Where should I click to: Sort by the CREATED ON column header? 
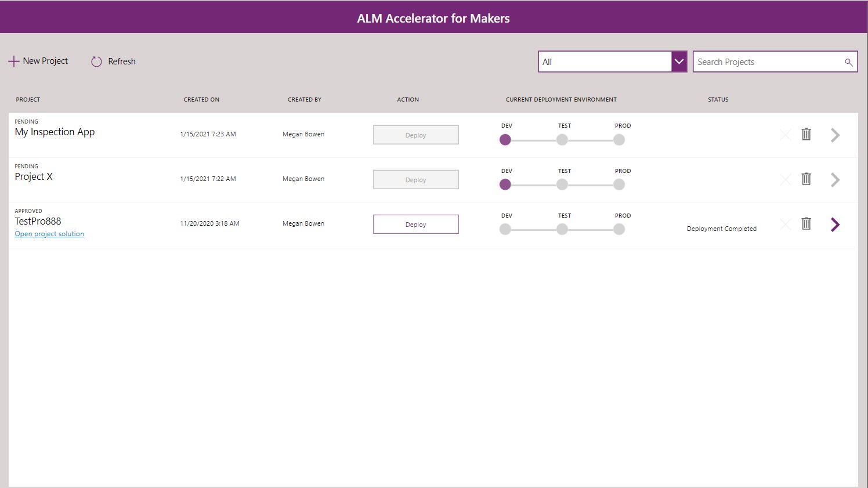201,99
